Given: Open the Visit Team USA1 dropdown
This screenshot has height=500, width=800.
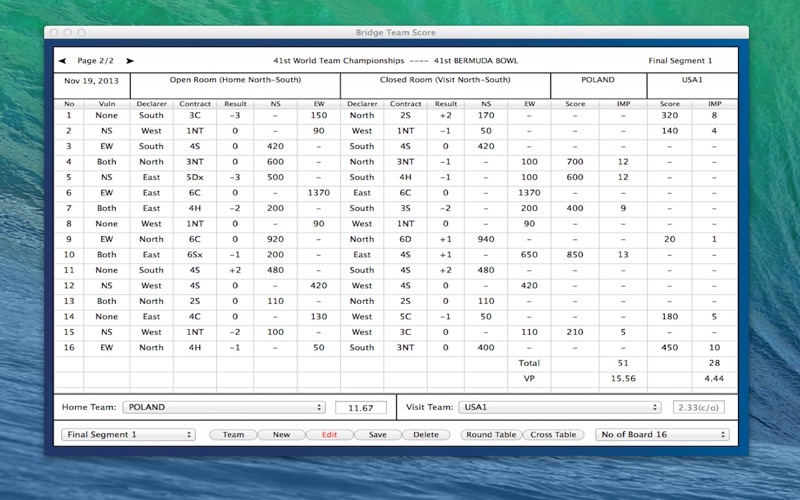Looking at the screenshot, I should coord(560,407).
